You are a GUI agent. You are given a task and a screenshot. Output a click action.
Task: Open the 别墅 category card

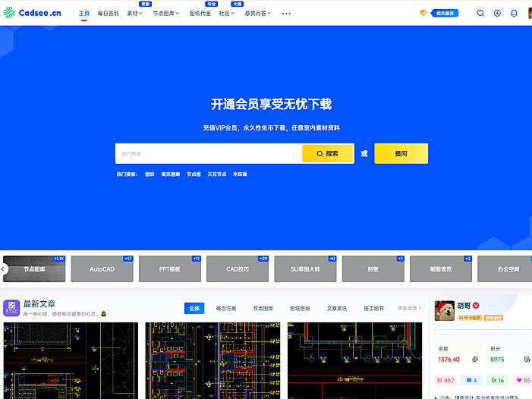(x=373, y=269)
